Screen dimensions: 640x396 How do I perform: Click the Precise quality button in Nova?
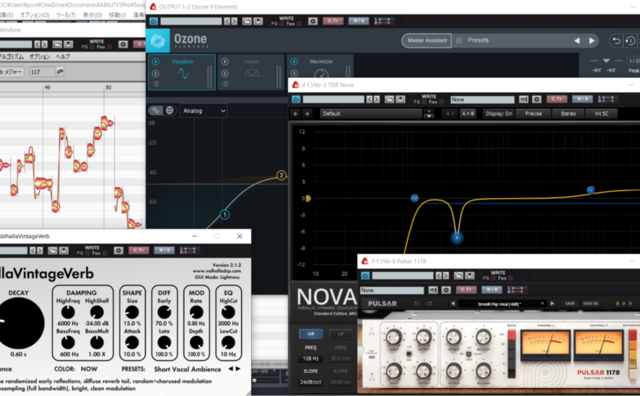[x=533, y=114]
